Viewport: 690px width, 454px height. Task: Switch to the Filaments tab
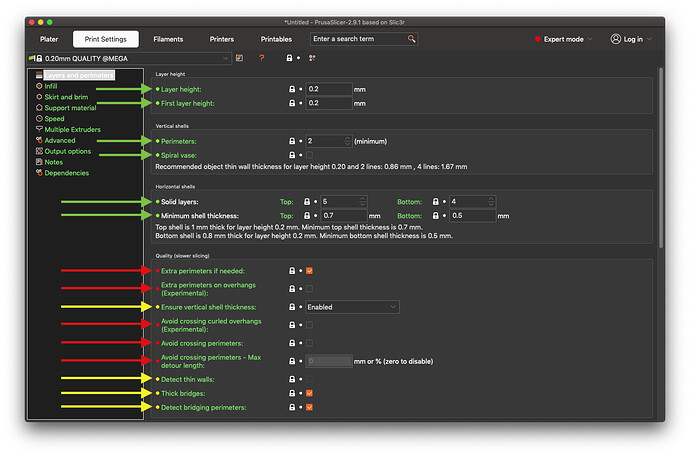tap(167, 39)
